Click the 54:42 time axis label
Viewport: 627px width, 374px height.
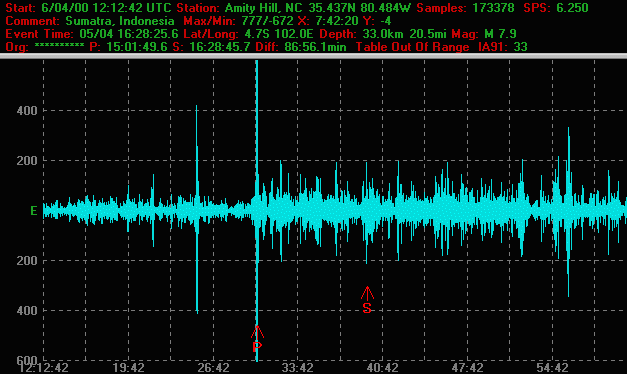pos(553,368)
